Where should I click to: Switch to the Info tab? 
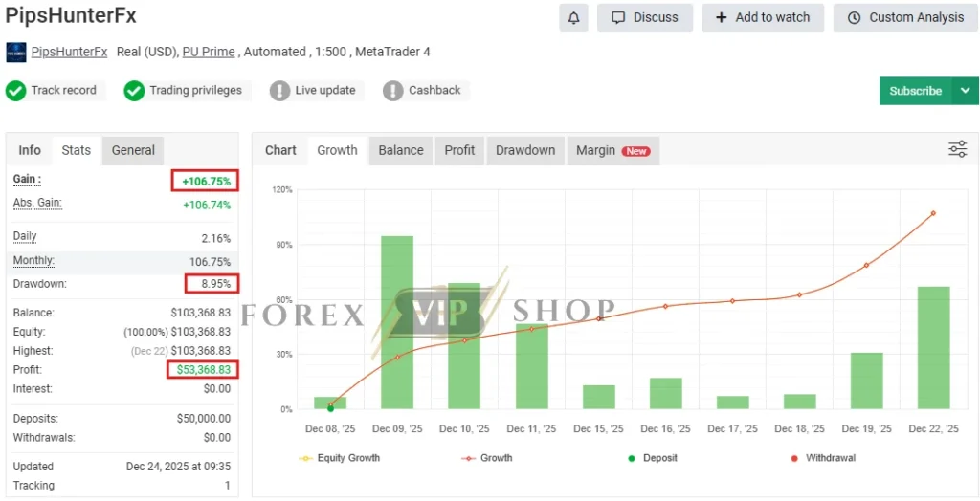pyautogui.click(x=30, y=150)
